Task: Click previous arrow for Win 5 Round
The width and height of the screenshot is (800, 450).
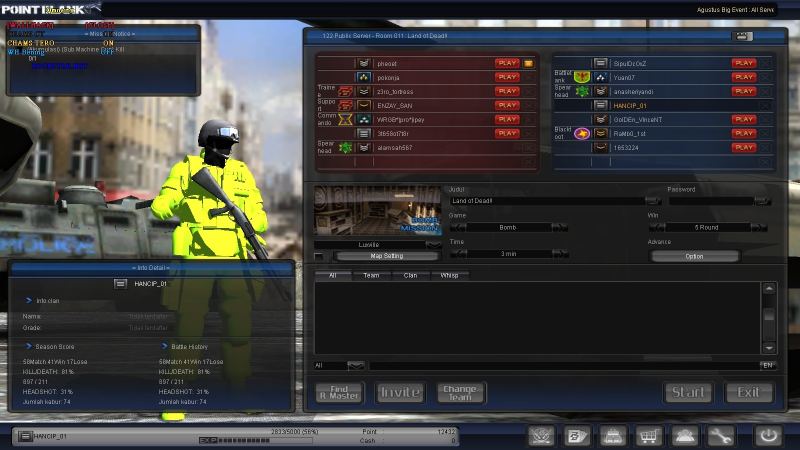Action: (x=657, y=228)
